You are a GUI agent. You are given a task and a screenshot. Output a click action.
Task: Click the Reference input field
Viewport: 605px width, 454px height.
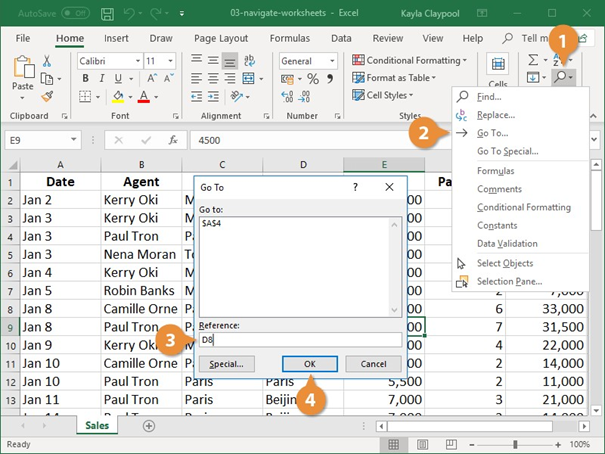(x=300, y=340)
